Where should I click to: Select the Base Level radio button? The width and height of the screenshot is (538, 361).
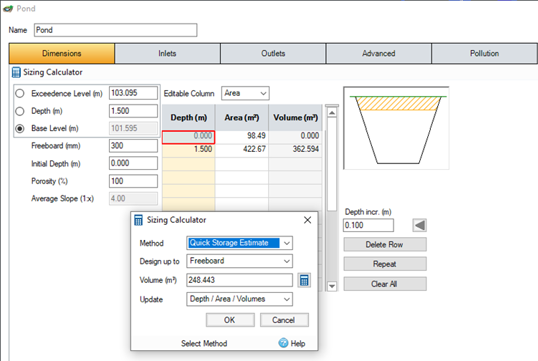pos(20,128)
